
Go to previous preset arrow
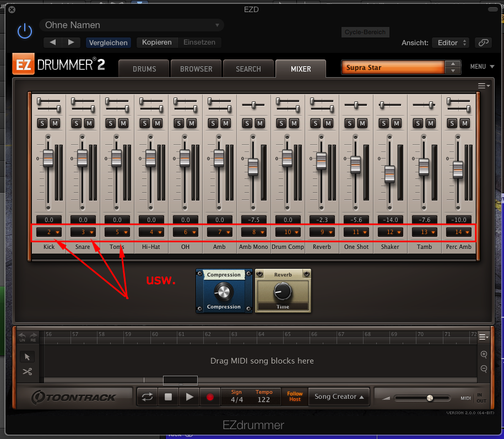pos(53,42)
